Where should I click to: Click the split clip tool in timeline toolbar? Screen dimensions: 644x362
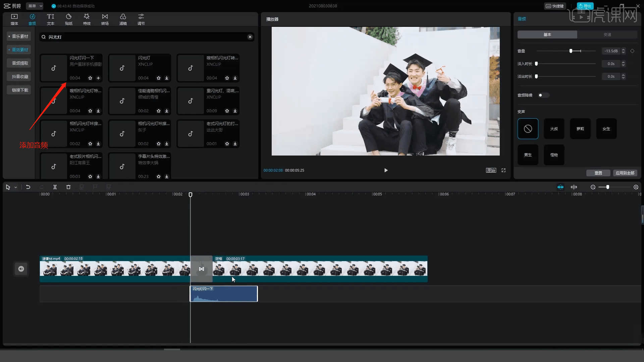[x=55, y=187]
